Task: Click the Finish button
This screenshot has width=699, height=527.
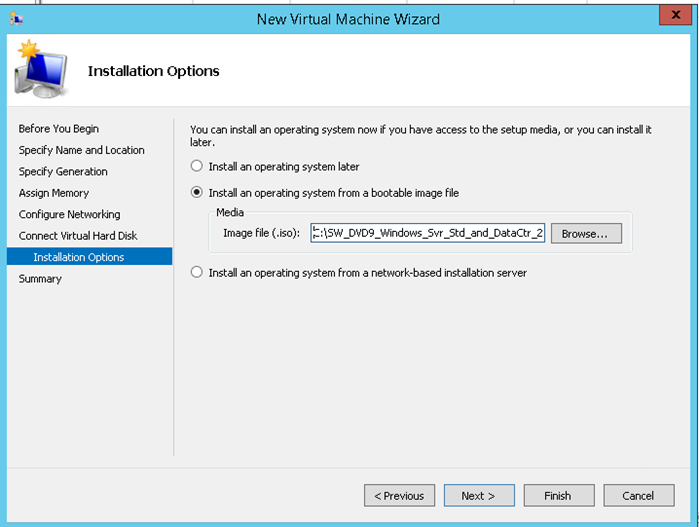Action: [x=559, y=495]
